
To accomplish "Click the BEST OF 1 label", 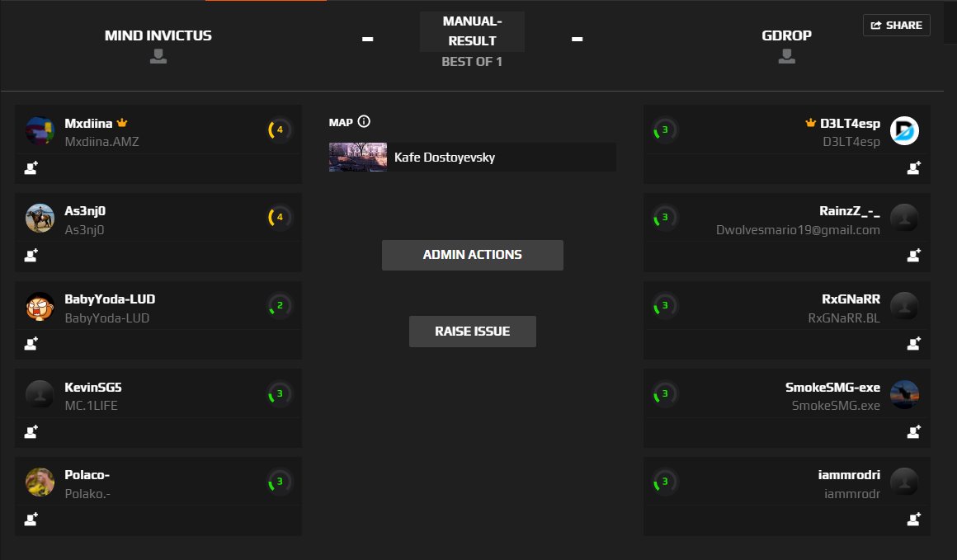I will click(472, 62).
